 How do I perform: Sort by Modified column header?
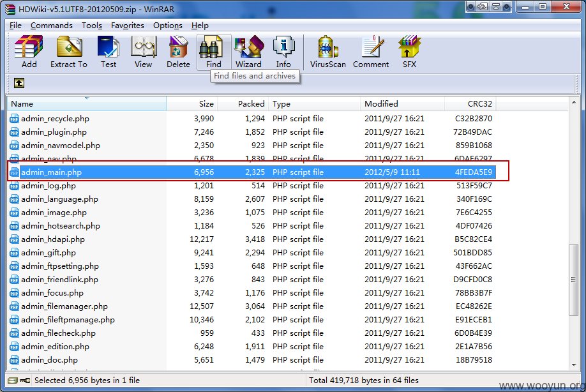click(x=403, y=104)
